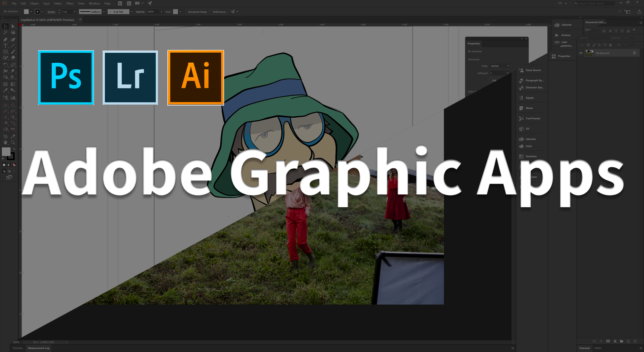
Task: Open the stroke color dropdown
Action: coord(42,12)
